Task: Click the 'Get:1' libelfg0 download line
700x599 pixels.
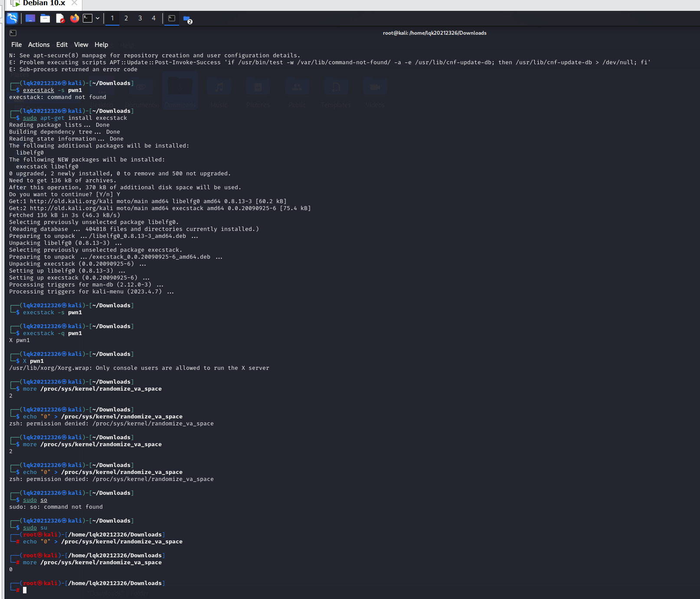Action: tap(148, 201)
